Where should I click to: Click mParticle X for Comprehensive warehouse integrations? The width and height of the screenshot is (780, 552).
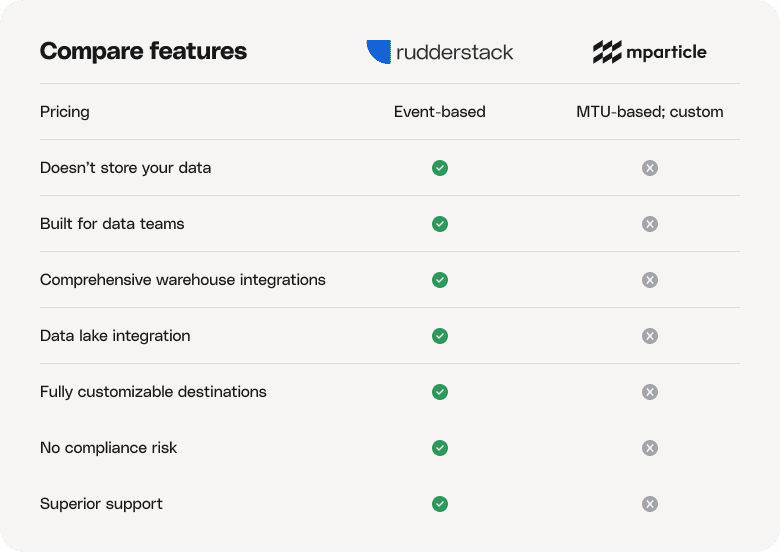coord(650,280)
